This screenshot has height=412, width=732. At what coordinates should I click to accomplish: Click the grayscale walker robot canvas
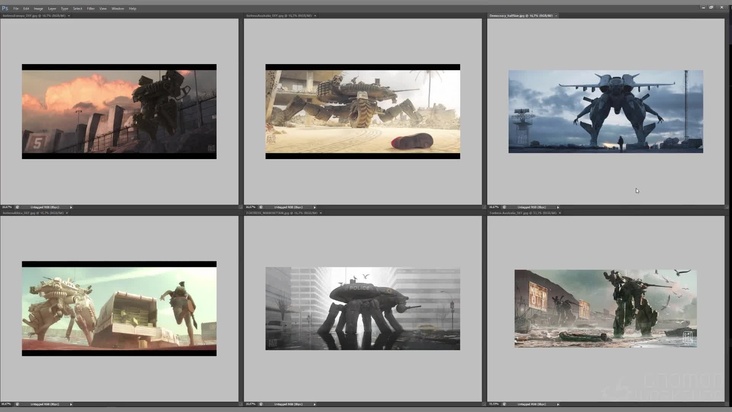pos(362,308)
